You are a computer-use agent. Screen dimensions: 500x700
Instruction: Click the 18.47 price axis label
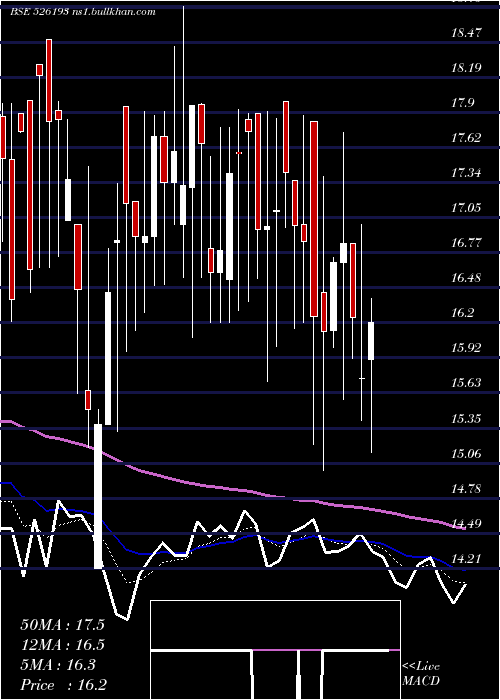click(x=467, y=32)
